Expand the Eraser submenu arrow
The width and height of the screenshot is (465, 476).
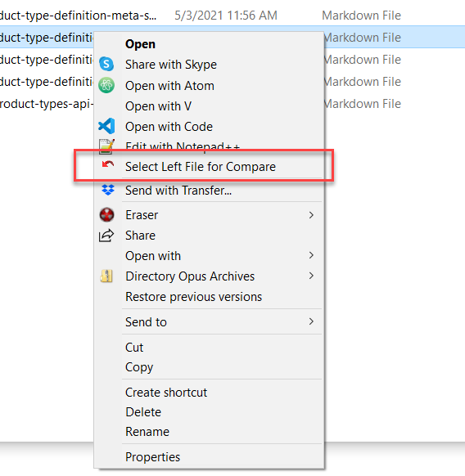[x=311, y=215]
